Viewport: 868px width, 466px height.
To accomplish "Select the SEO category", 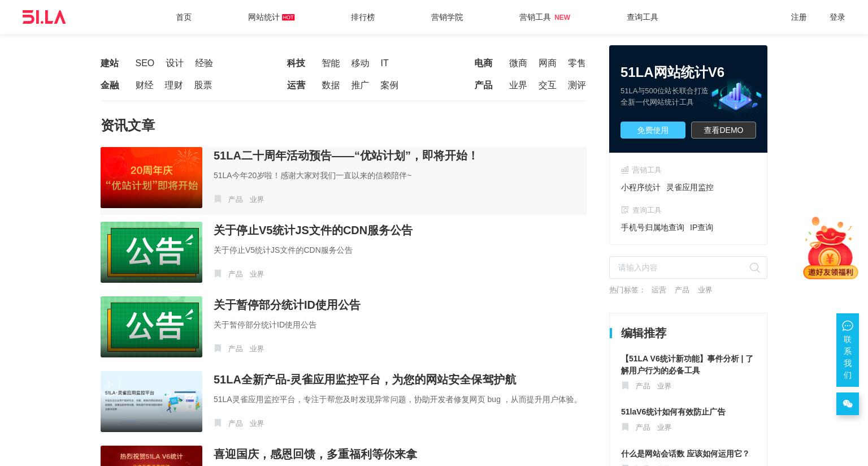I will click(145, 63).
